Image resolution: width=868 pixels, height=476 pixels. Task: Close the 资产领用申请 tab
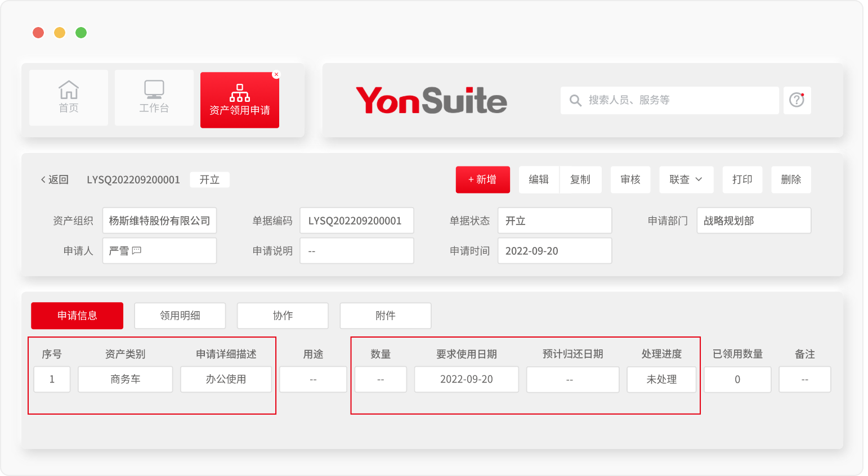(x=276, y=74)
